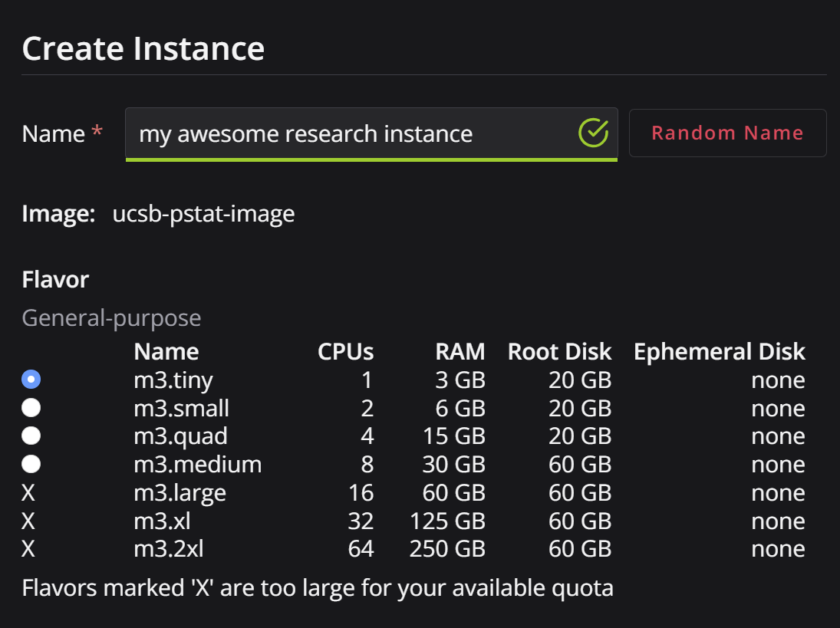840x628 pixels.
Task: Click the m3.quad flavor name text
Action: (x=180, y=436)
